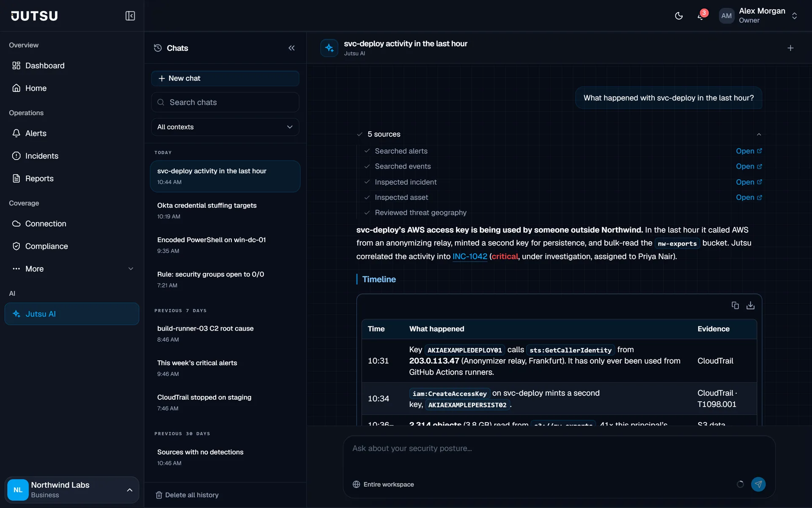Open the Inspected asset source

749,197
